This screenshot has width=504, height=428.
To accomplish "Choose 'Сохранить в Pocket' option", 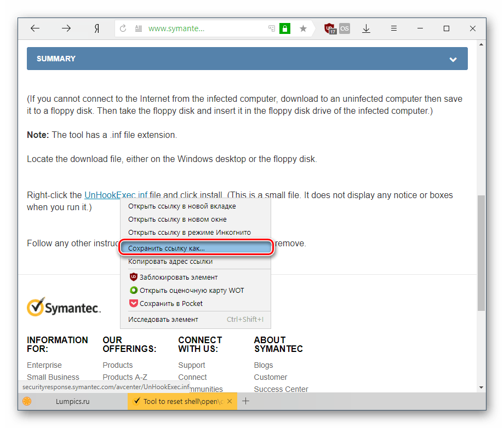I will (171, 303).
